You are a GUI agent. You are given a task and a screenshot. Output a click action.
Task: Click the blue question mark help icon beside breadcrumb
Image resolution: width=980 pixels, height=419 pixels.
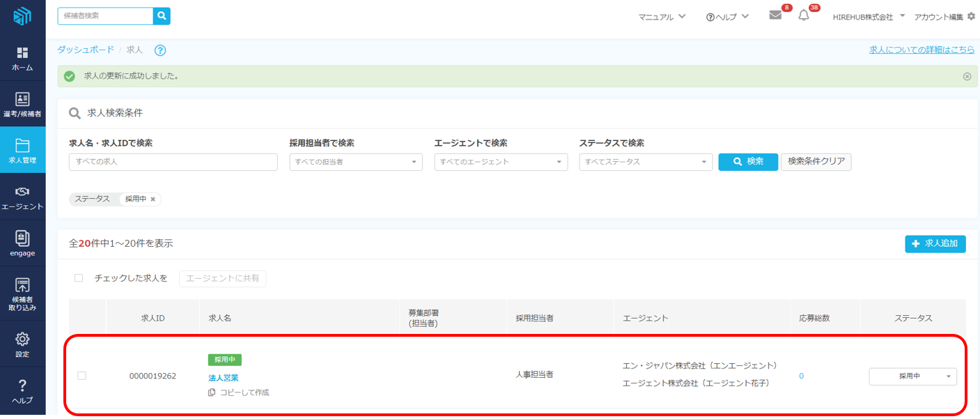coord(160,50)
